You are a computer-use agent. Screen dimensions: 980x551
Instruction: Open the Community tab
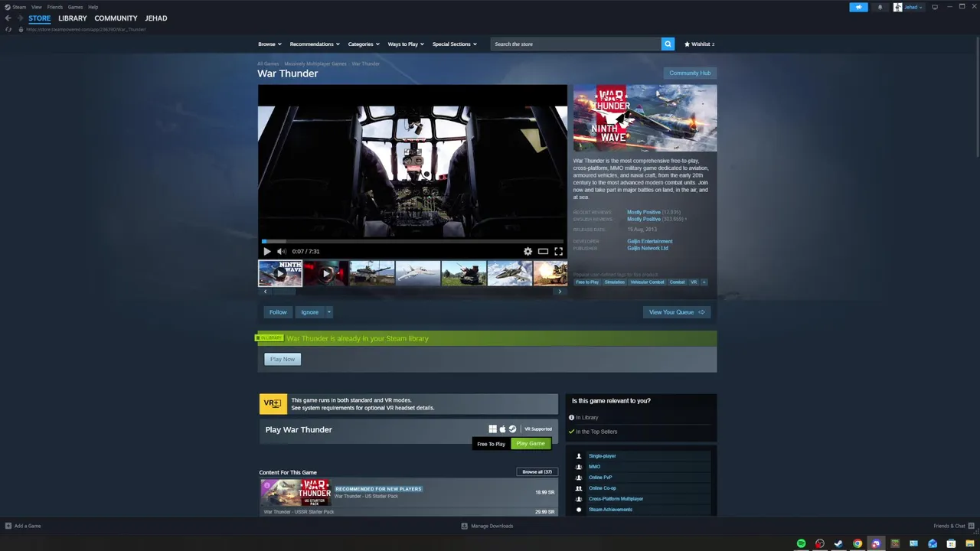click(116, 18)
